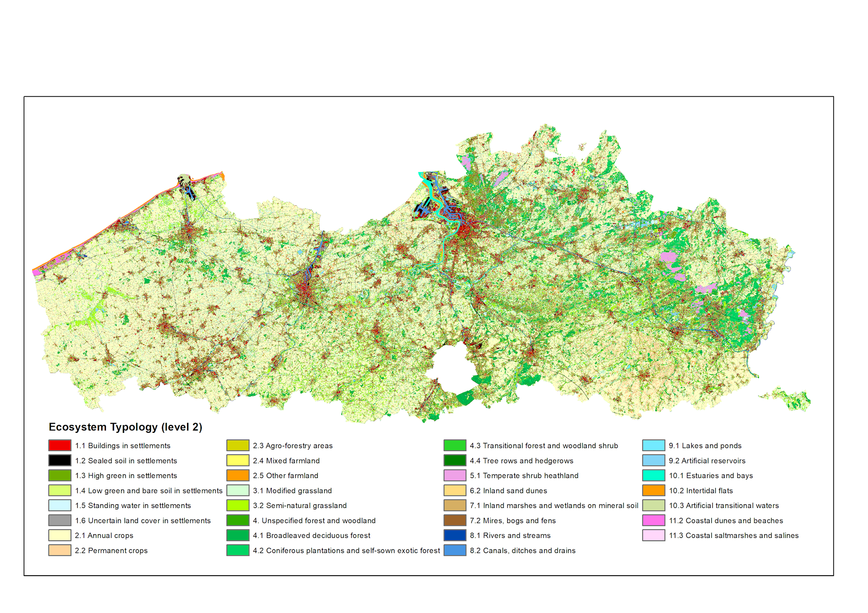Screen dimensions: 868x613
Task: Select the pink Temperate shrub heathland swatch
Action: click(x=455, y=475)
